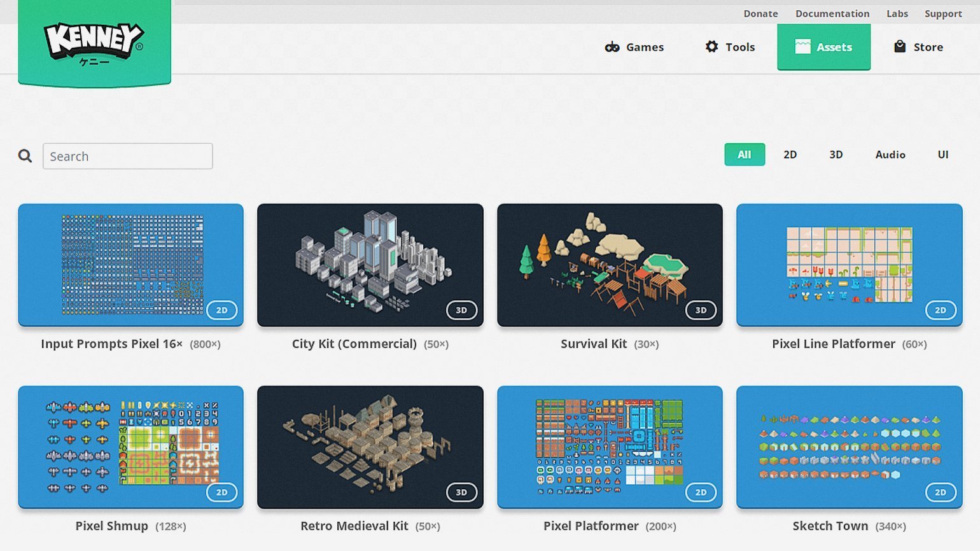Click the 'Input Prompts Pixel 16×' title

pyautogui.click(x=111, y=344)
